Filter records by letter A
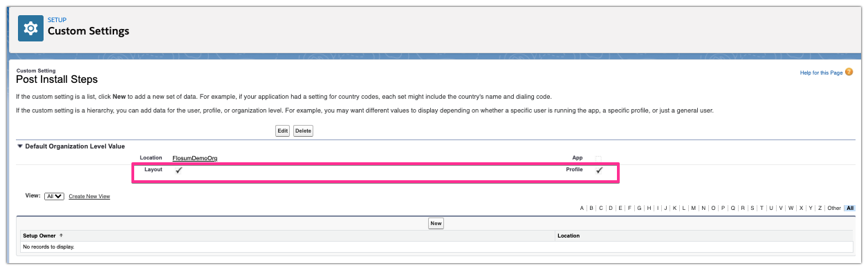868x270 pixels. point(582,208)
